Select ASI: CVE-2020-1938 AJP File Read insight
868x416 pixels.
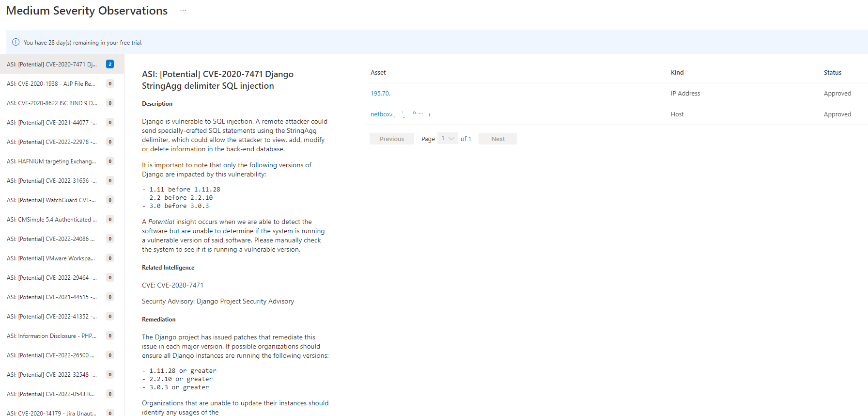click(51, 84)
